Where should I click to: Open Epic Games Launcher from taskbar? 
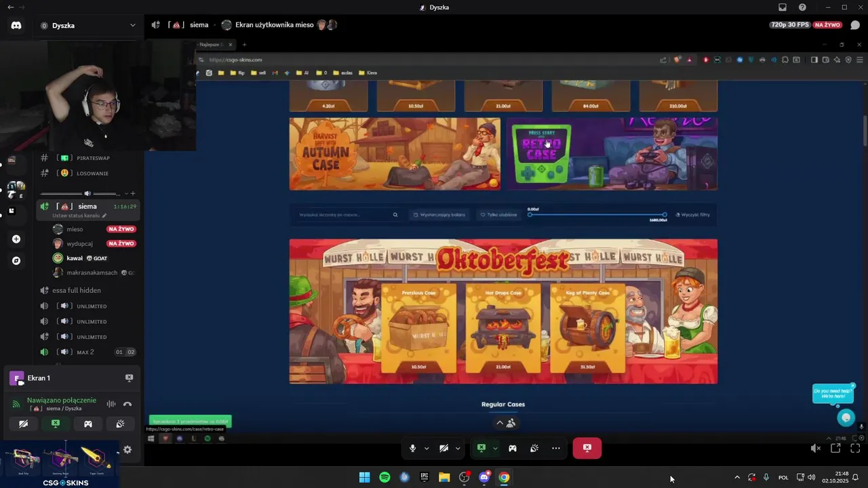point(425,477)
